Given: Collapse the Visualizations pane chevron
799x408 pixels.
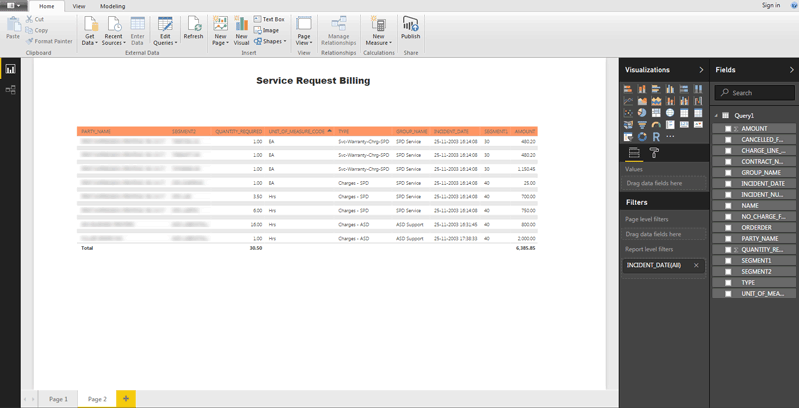Looking at the screenshot, I should coord(701,70).
